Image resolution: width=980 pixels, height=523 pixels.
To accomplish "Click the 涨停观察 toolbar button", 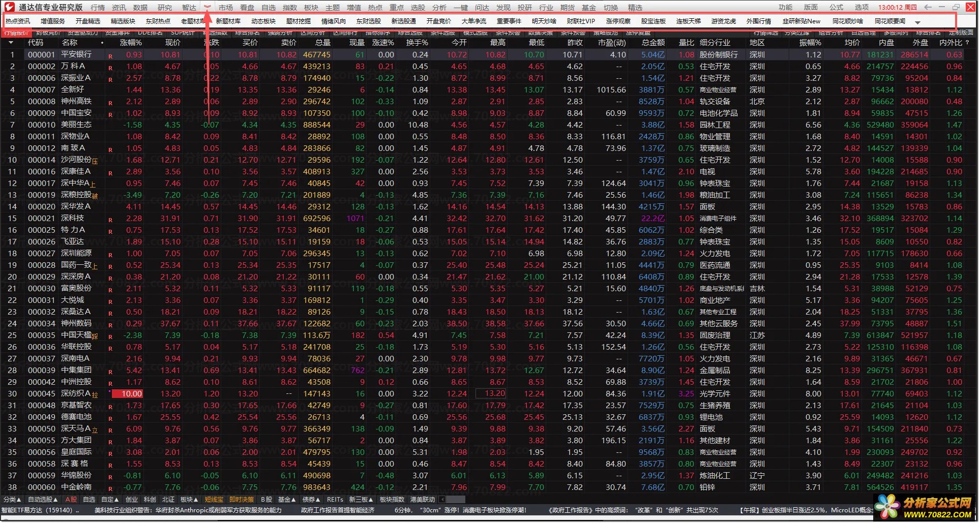I will click(x=618, y=21).
